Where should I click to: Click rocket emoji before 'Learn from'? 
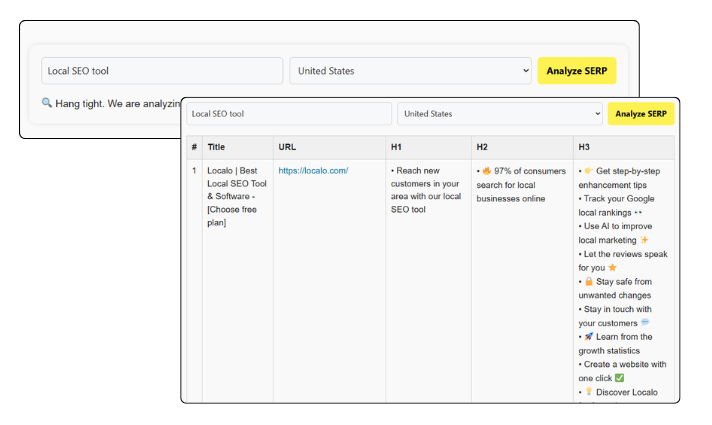[x=588, y=336]
